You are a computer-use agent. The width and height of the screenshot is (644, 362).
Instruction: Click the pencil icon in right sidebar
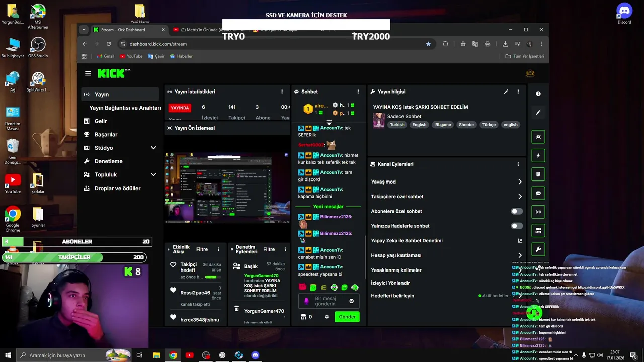(538, 112)
